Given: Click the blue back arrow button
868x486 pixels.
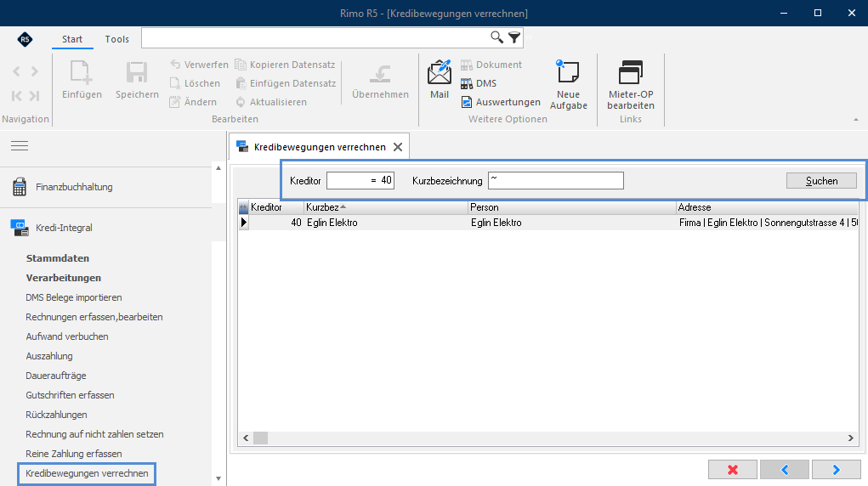Looking at the screenshot, I should (785, 469).
